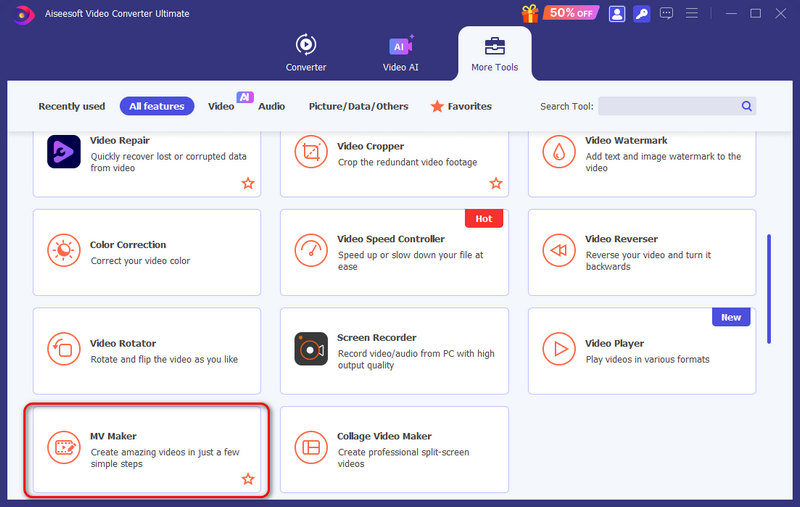Viewport: 800px width, 507px height.
Task: Switch to the Converter tab
Action: (x=306, y=54)
